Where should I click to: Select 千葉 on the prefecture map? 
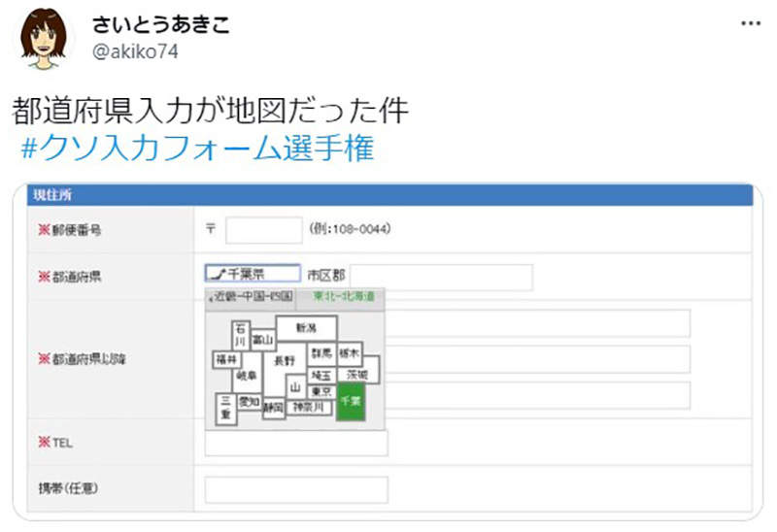tap(350, 401)
